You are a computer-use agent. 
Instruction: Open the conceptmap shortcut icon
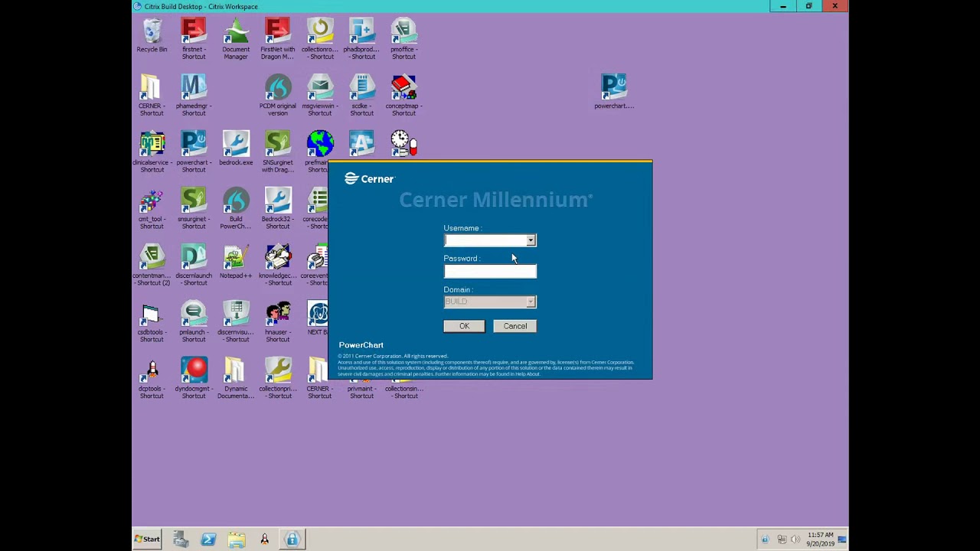point(403,96)
